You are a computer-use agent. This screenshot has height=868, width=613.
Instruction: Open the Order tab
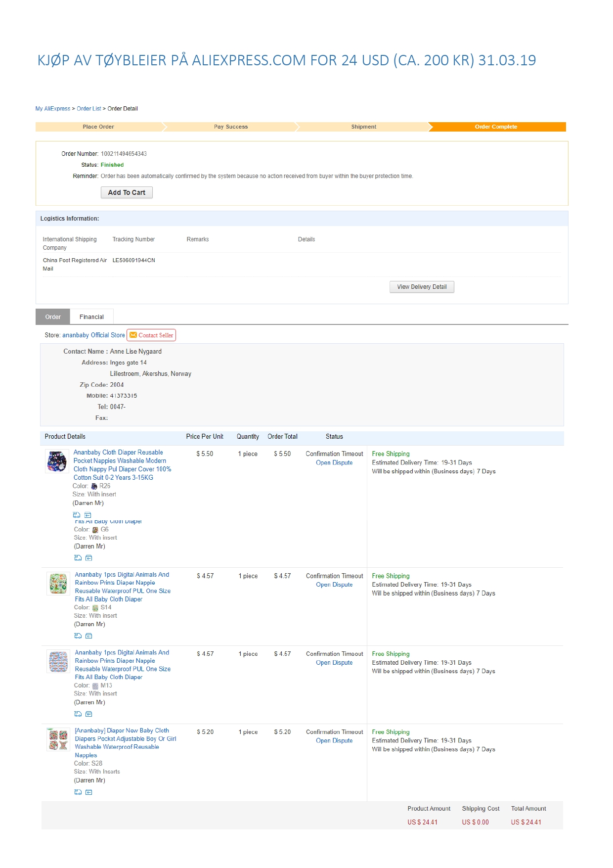(x=53, y=317)
